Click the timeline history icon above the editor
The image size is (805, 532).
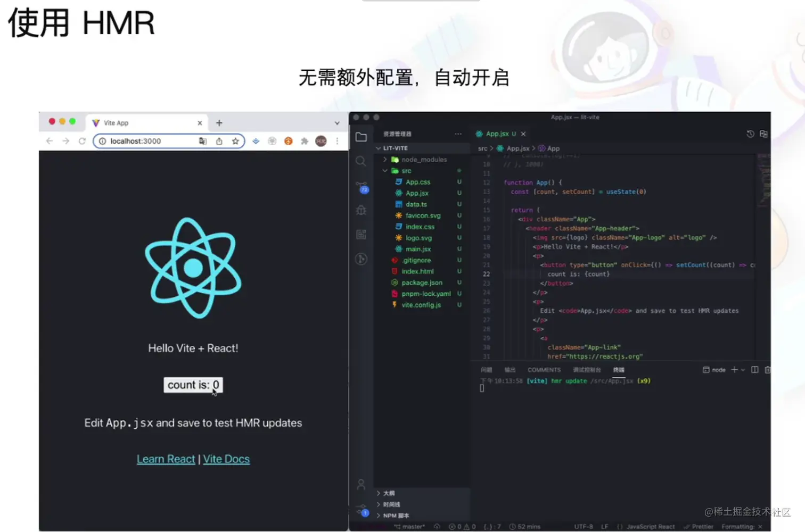(x=750, y=134)
